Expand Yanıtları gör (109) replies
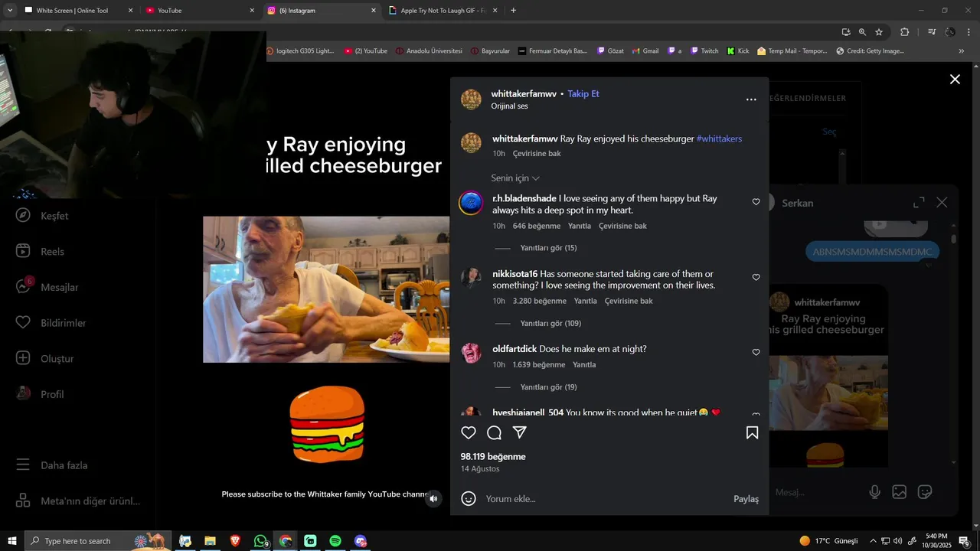Viewport: 980px width, 551px height. point(550,323)
